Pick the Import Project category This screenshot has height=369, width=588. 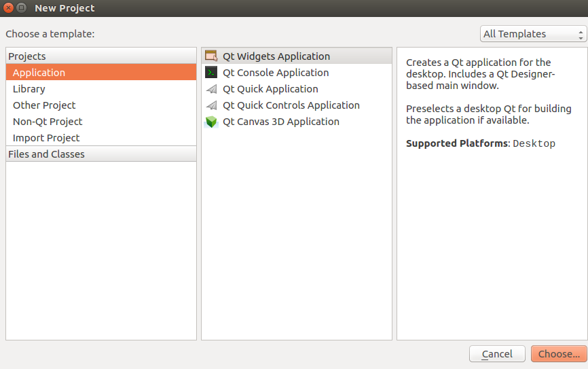(46, 138)
